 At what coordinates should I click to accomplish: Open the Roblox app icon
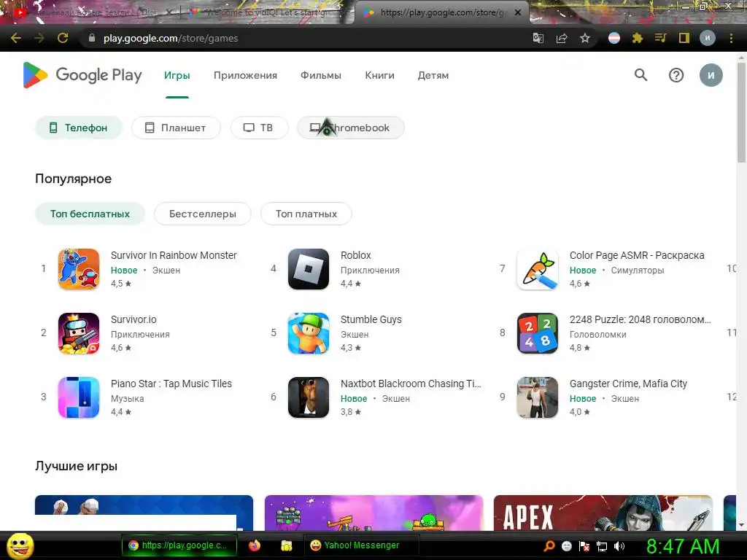309,269
